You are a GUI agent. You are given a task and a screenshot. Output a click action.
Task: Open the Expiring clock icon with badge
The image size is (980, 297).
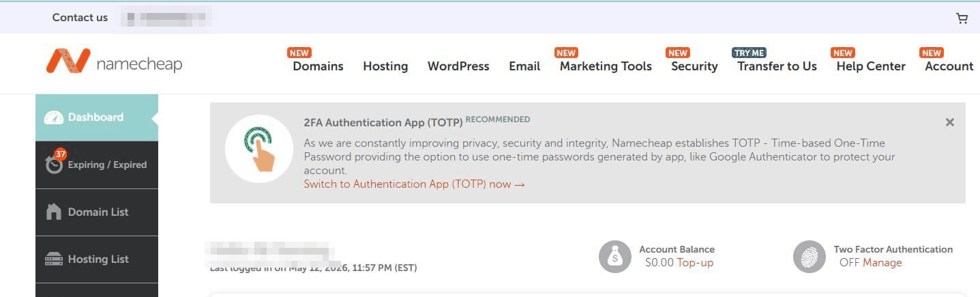[x=54, y=163]
